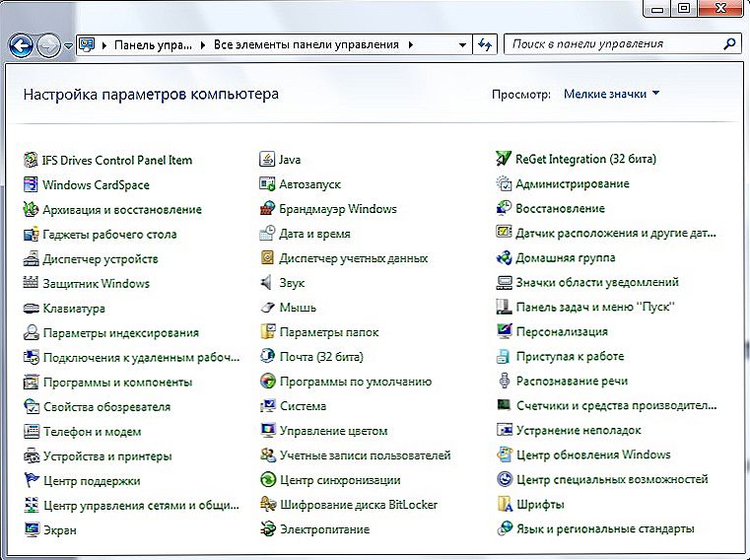Click the search magnifier icon
Image resolution: width=750 pixels, height=560 pixels.
729,44
